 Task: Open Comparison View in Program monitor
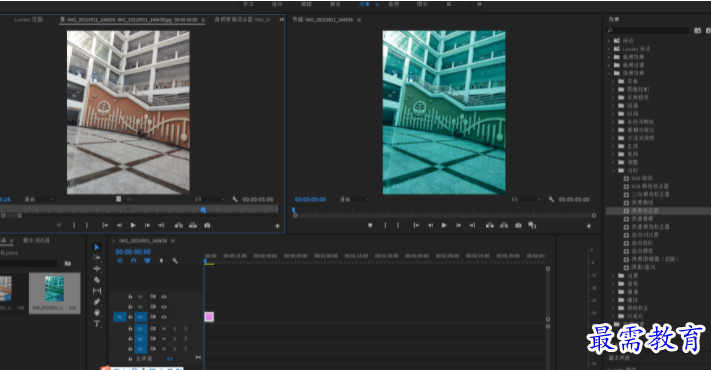[532, 225]
